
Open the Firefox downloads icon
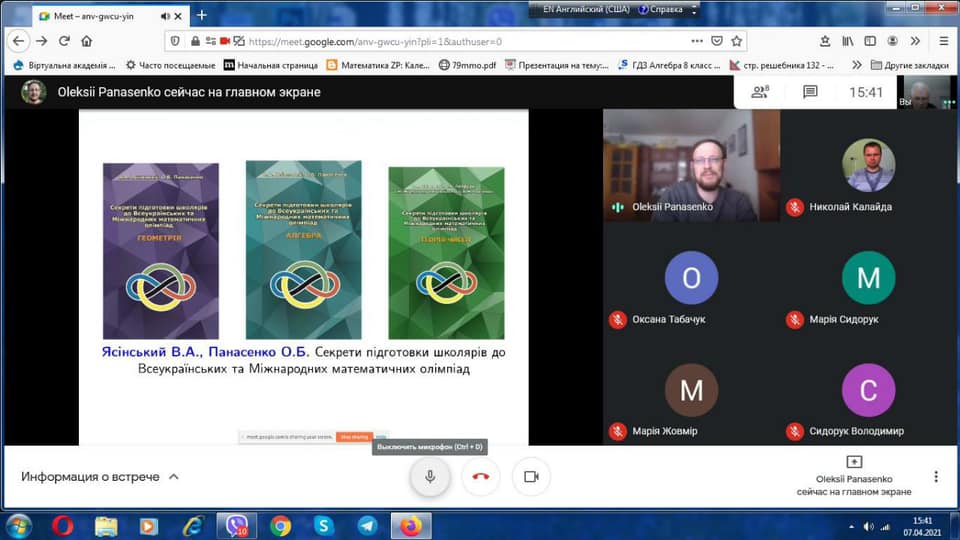point(825,41)
